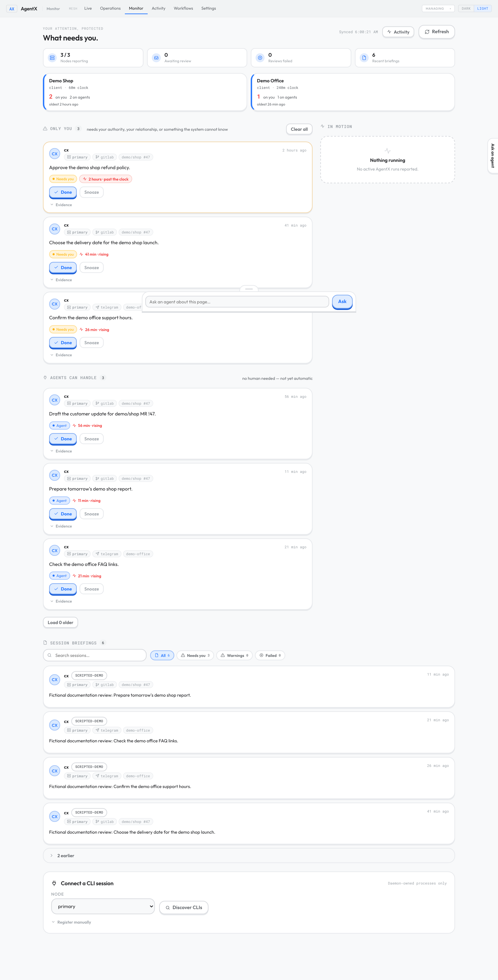Open the Operations tab
Screen dimensions: 498x980
110,8
